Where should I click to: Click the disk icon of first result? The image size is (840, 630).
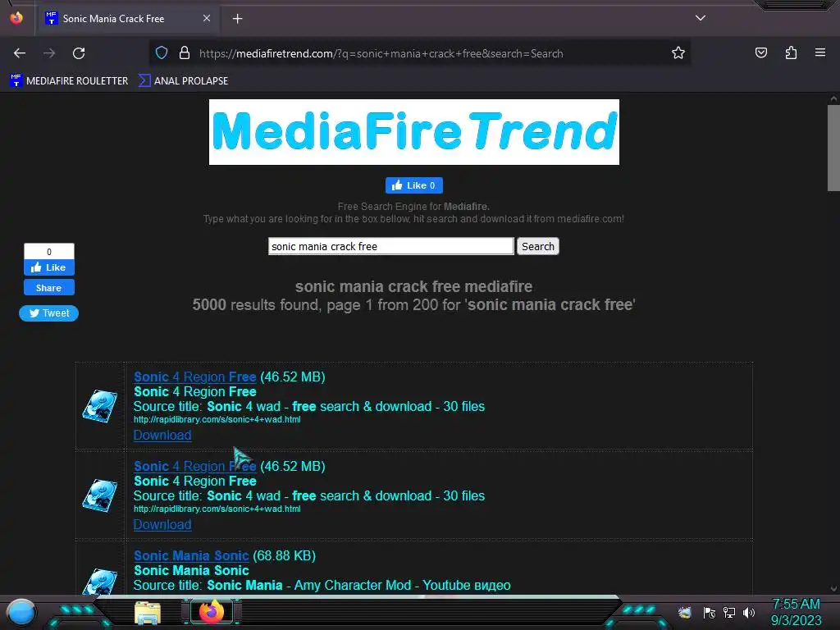point(99,406)
